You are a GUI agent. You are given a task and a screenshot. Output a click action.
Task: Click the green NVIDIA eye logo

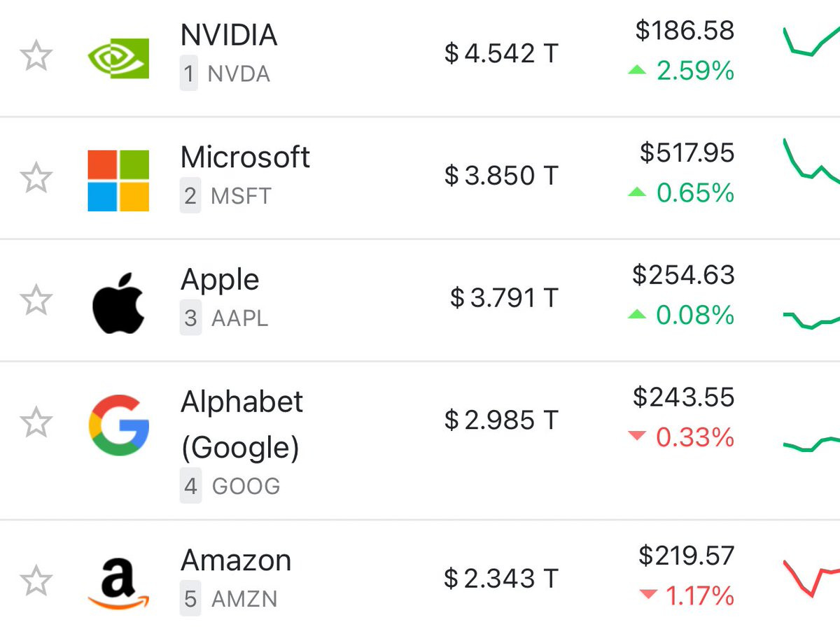point(118,58)
